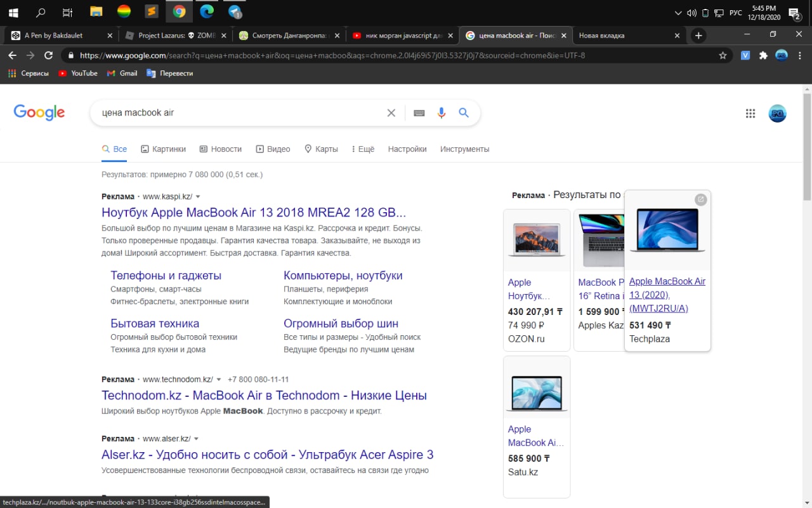Open the Бытовая техника sitelink
Viewport: 812px width, 508px height.
(x=155, y=323)
